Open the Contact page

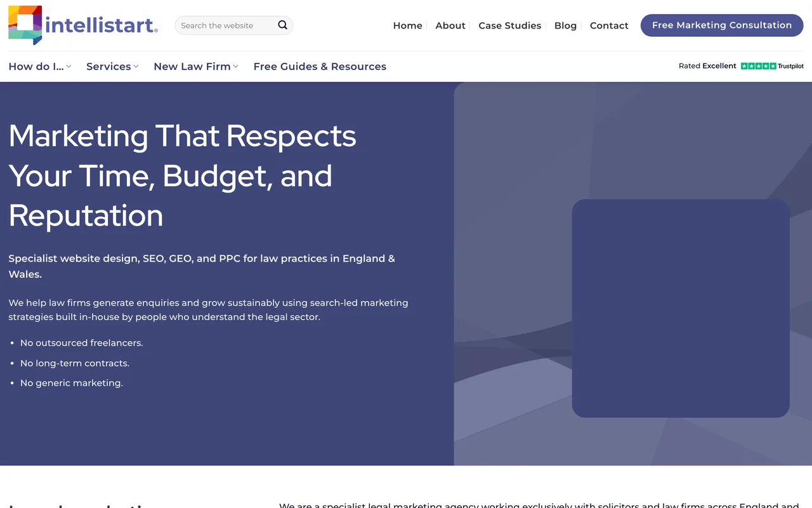point(609,25)
